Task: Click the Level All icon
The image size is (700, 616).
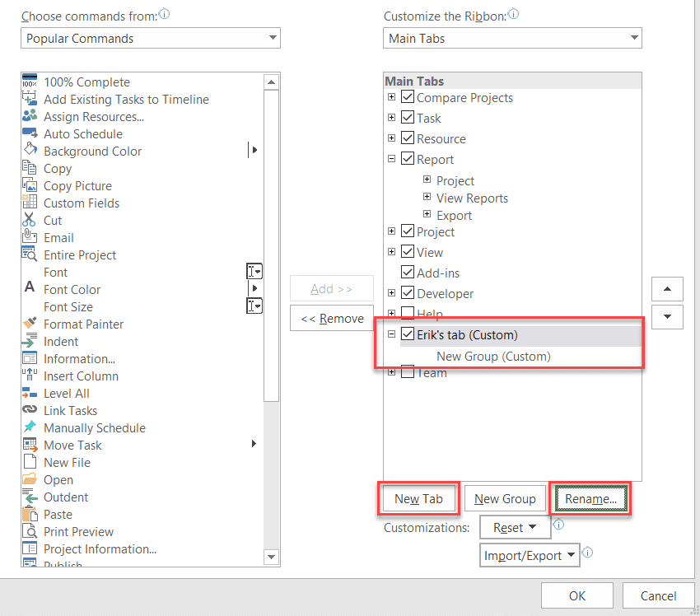Action: (30, 393)
